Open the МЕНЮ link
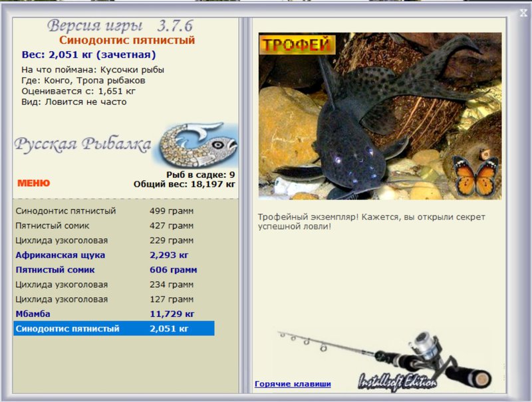The image size is (532, 402). click(34, 183)
